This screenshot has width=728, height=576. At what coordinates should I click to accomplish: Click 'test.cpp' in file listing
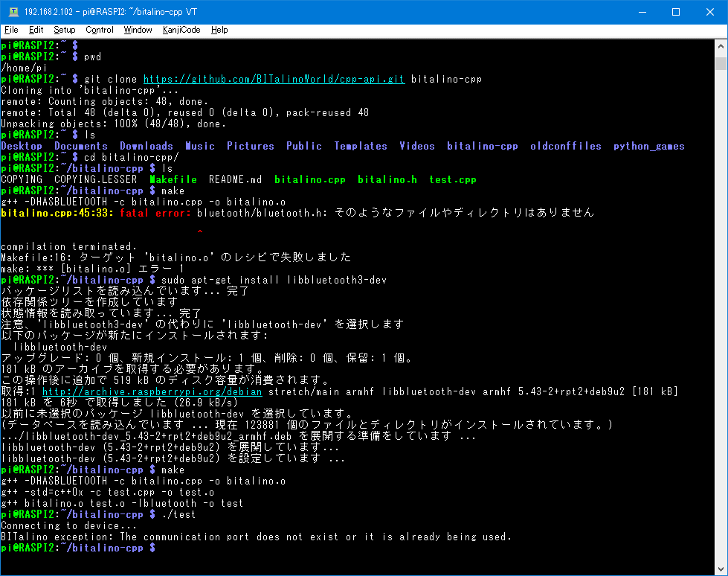click(453, 179)
